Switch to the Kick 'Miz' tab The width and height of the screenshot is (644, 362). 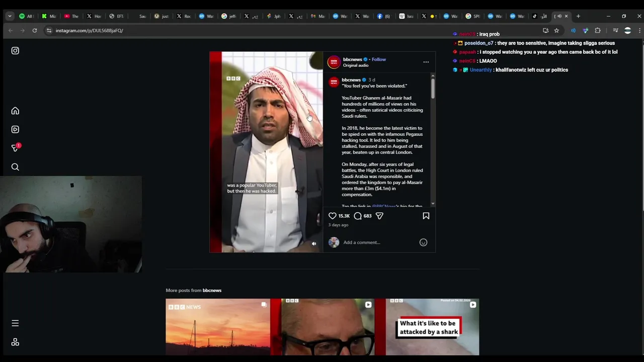(x=49, y=16)
